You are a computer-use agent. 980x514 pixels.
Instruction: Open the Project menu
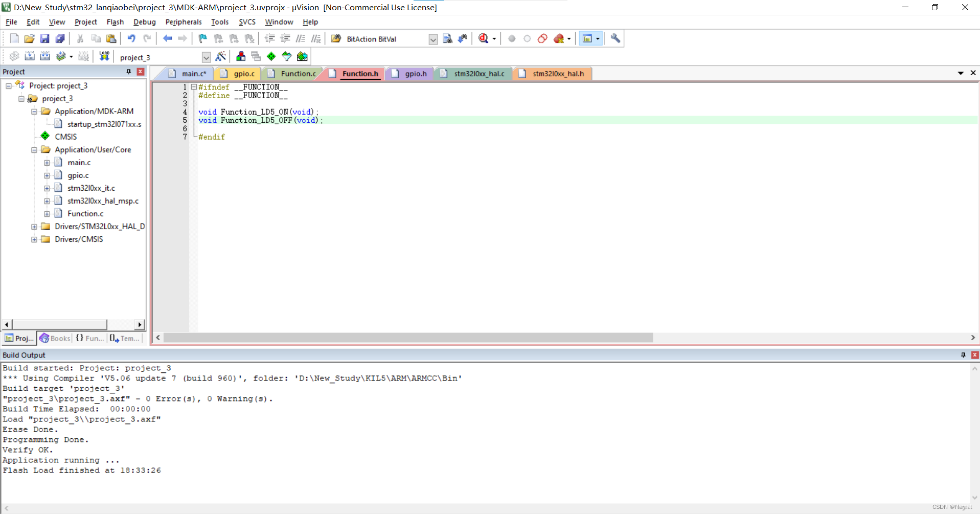tap(85, 22)
